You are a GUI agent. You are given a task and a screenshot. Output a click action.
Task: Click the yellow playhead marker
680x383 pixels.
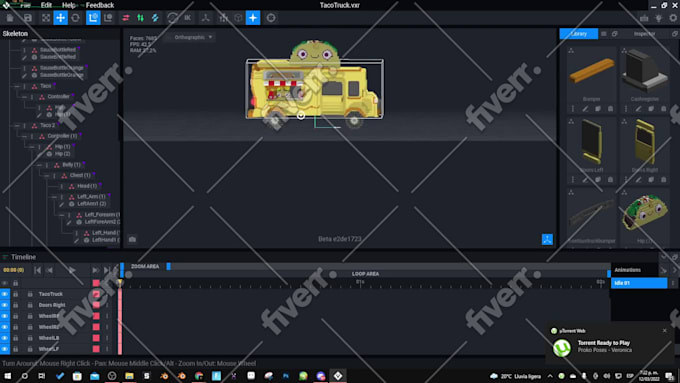pyautogui.click(x=120, y=282)
